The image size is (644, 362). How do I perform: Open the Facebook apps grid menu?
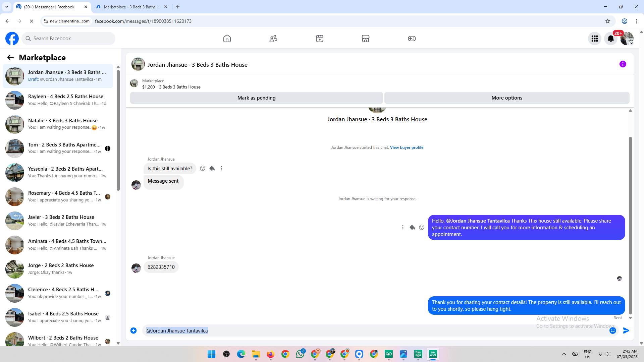pyautogui.click(x=595, y=39)
